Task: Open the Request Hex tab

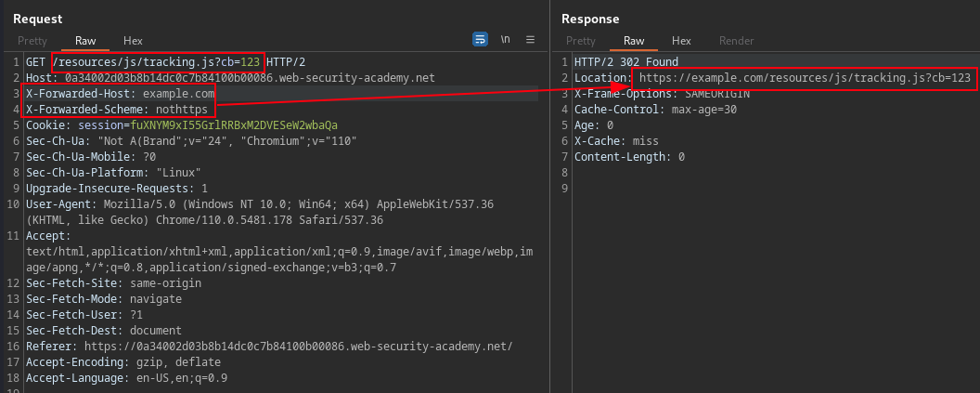Action: [x=133, y=41]
